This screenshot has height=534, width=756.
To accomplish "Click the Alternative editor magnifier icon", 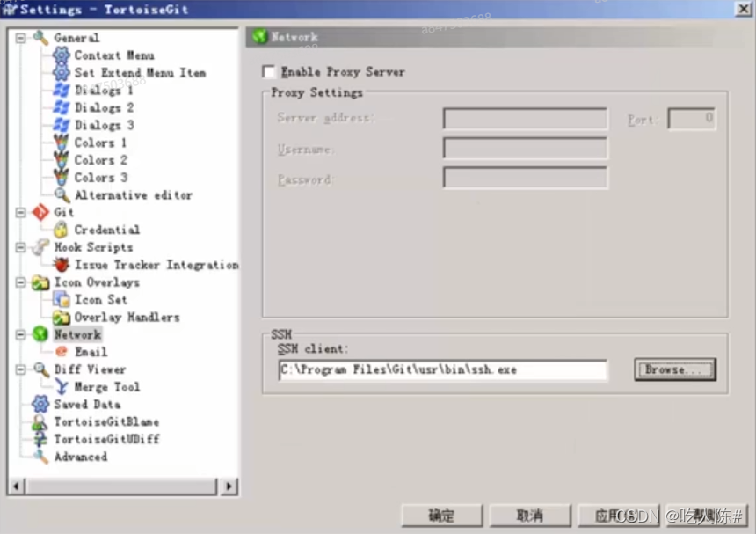I will (62, 194).
